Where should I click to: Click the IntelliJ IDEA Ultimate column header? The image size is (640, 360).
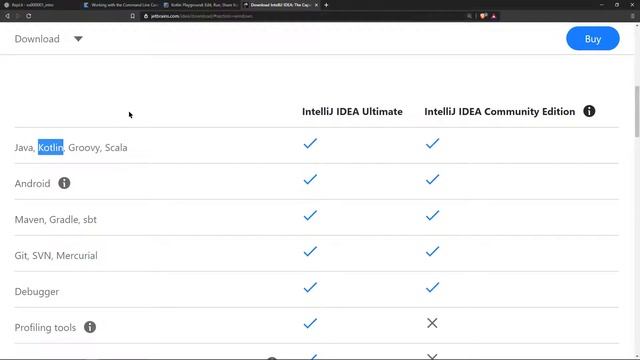coord(352,111)
